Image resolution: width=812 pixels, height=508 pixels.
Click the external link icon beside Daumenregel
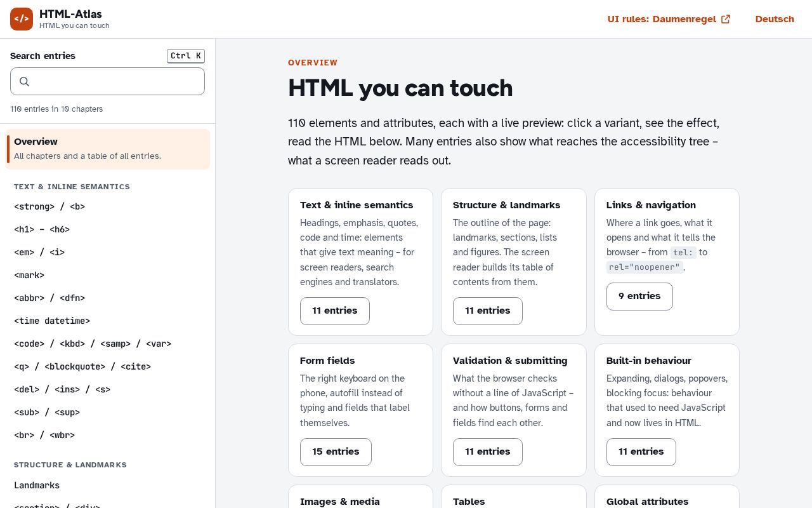tap(726, 19)
